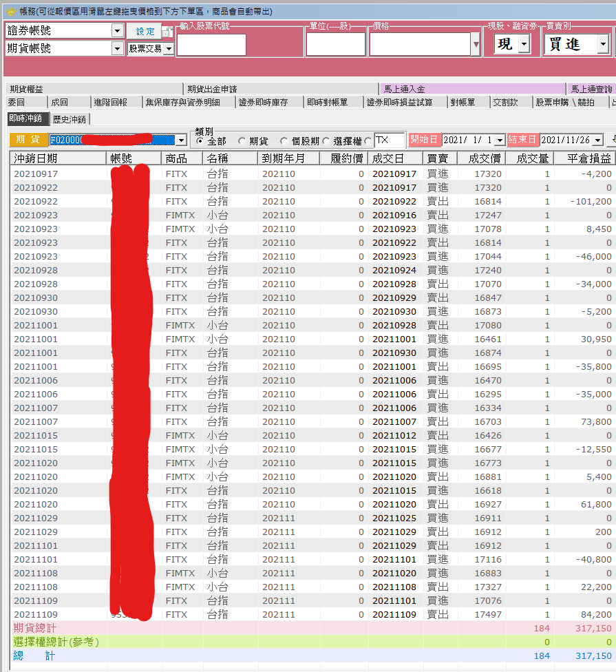Open 證券即時損益試算 tab

tap(405, 102)
